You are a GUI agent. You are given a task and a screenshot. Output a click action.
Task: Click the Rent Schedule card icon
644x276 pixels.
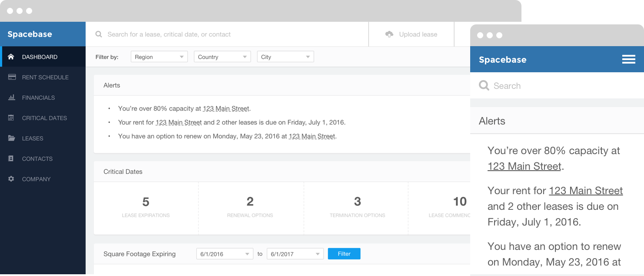[x=12, y=77]
